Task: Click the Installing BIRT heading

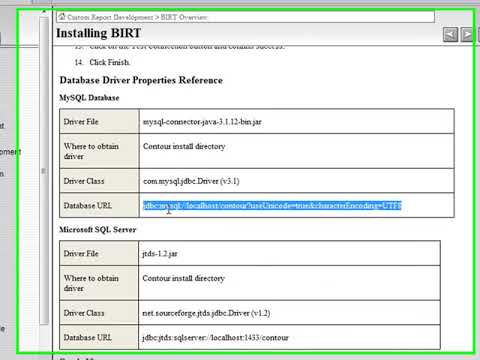Action: click(x=99, y=33)
